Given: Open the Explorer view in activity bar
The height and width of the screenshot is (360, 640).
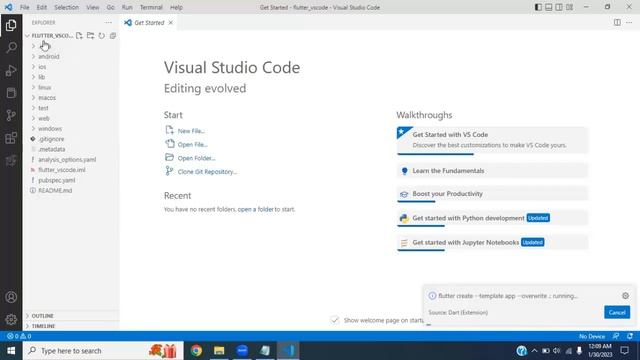Looking at the screenshot, I should [11, 26].
